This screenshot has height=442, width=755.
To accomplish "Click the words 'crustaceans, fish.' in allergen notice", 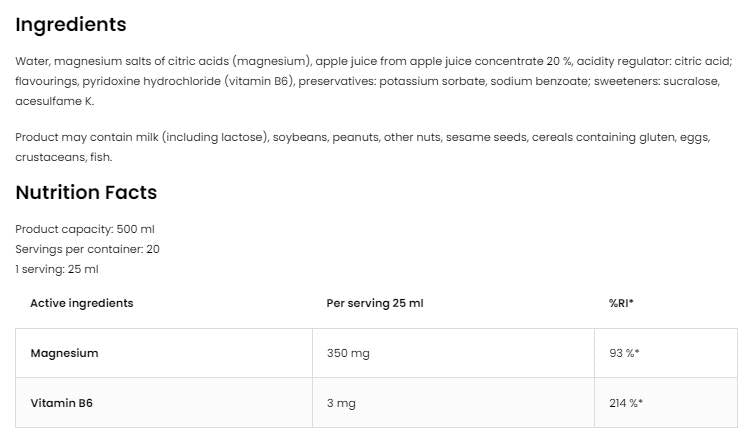I will (64, 157).
